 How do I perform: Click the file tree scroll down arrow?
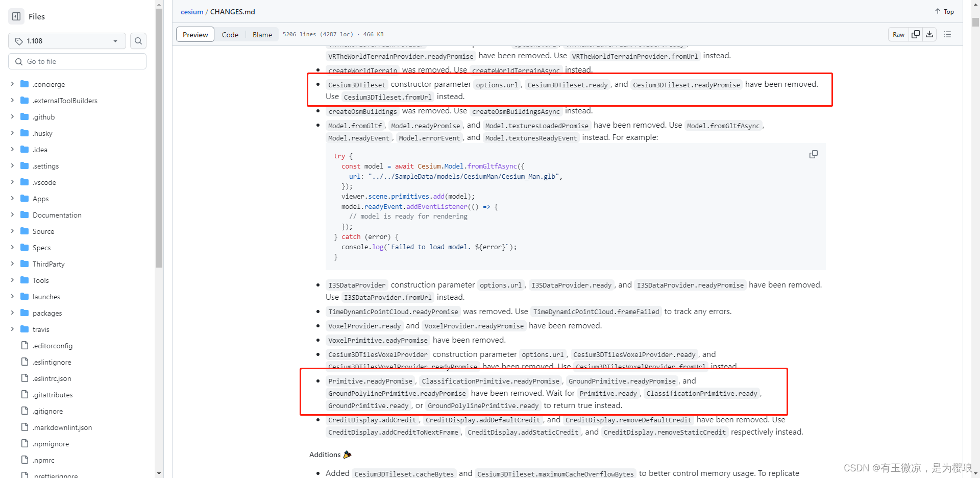159,473
